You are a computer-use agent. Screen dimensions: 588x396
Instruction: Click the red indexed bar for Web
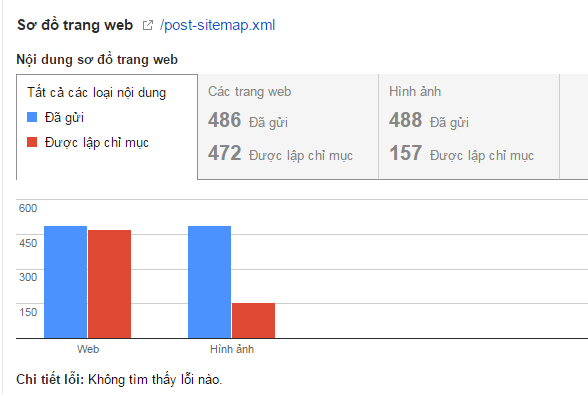pyautogui.click(x=110, y=284)
